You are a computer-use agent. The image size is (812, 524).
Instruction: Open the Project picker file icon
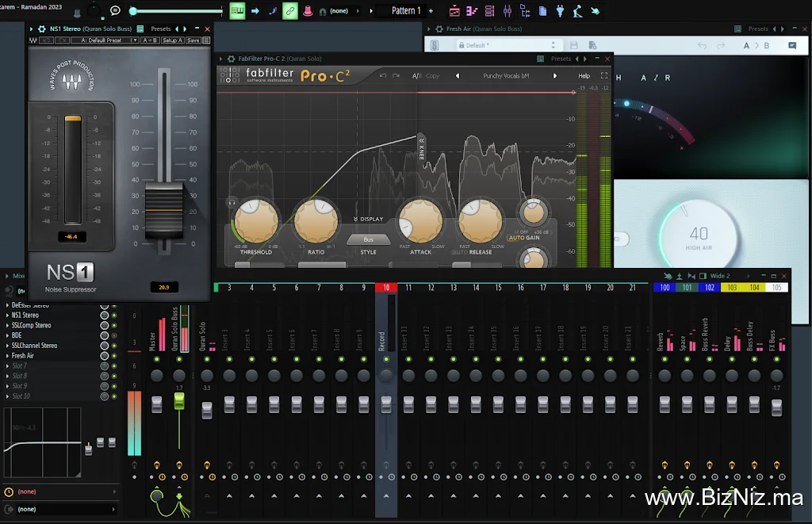(x=542, y=11)
